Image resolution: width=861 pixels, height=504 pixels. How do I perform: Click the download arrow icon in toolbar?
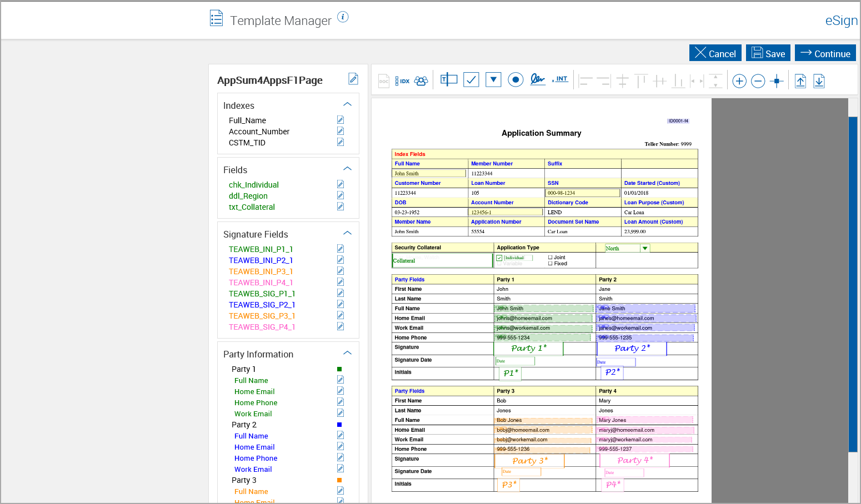(819, 81)
